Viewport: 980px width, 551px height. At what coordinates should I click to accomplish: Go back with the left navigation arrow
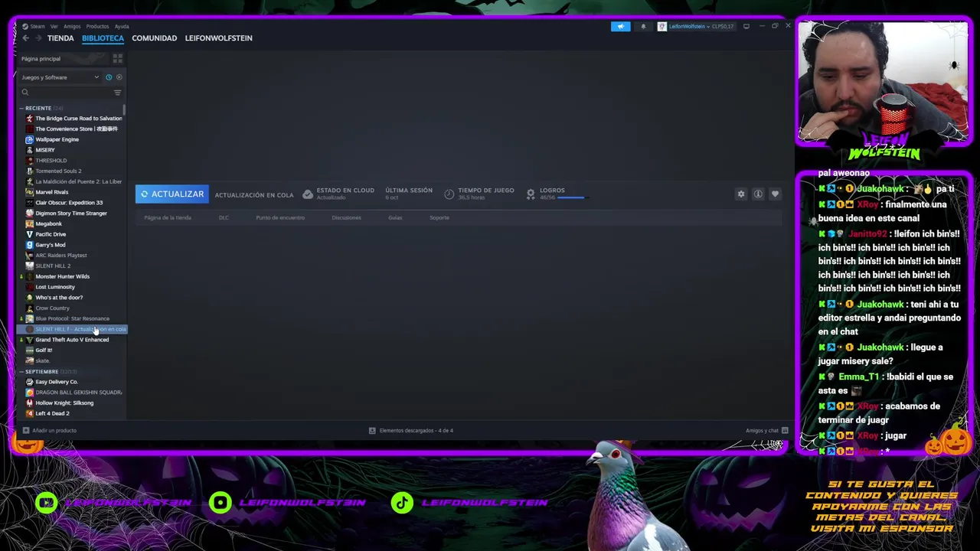(25, 38)
